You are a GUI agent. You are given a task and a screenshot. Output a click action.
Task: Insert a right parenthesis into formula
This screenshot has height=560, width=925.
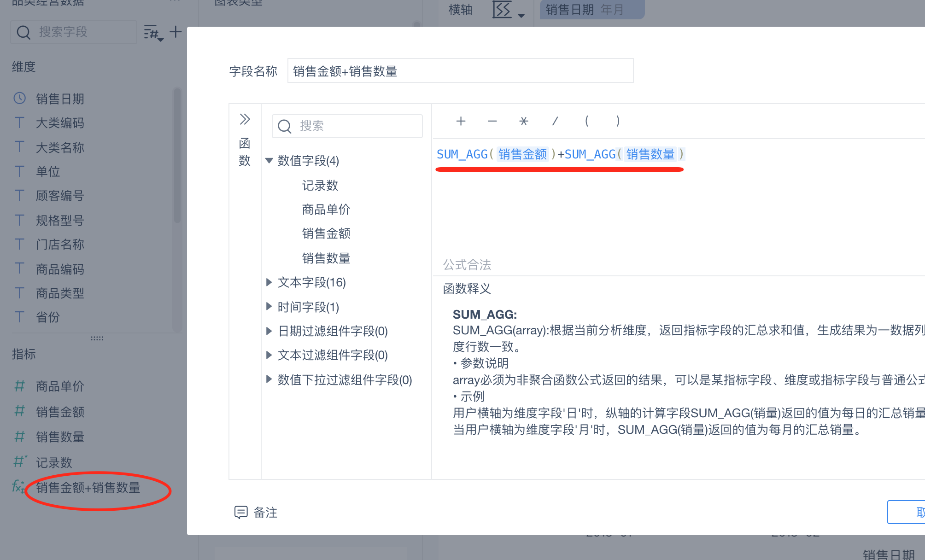point(618,121)
